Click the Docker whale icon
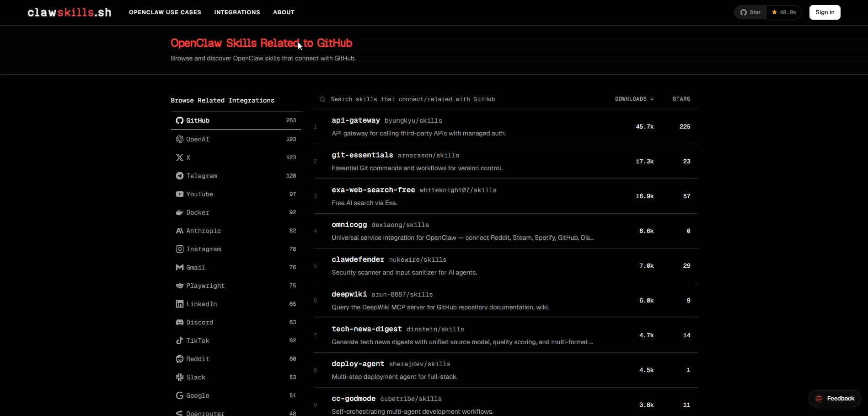 180,212
